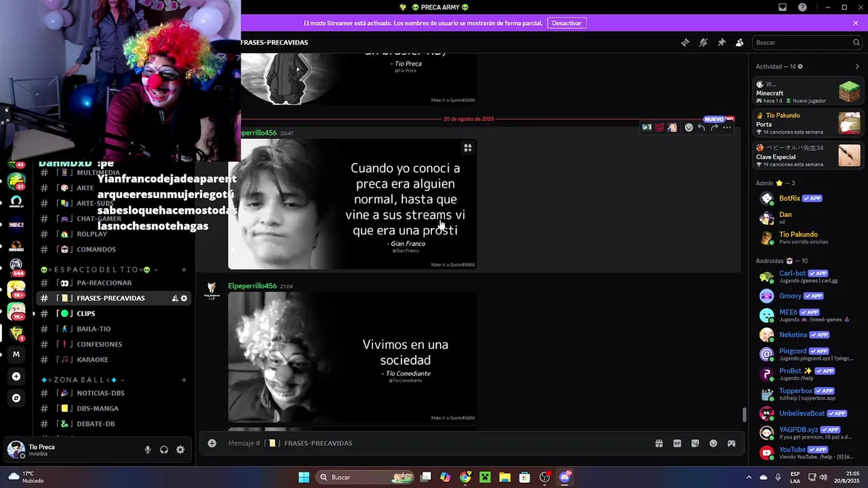Collapse the ZONA BALL category
Image resolution: width=868 pixels, height=488 pixels.
[x=83, y=380]
